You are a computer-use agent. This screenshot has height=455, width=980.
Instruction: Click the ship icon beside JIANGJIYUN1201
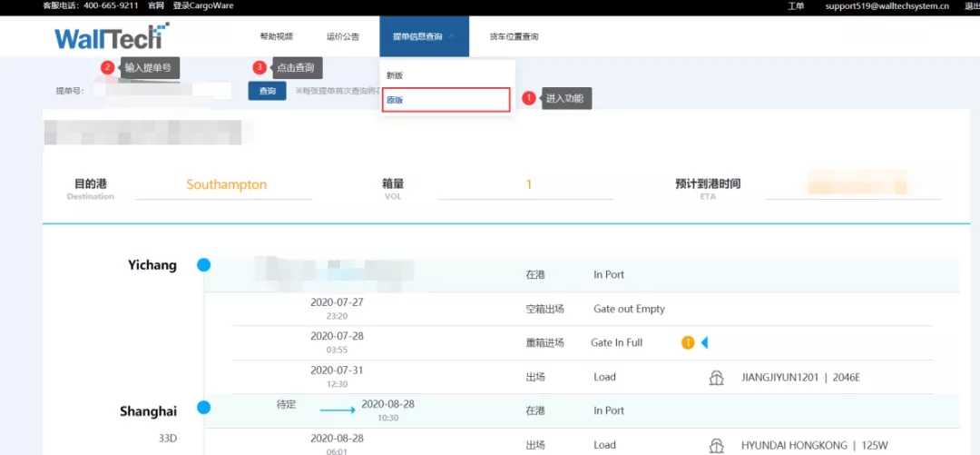coord(716,378)
